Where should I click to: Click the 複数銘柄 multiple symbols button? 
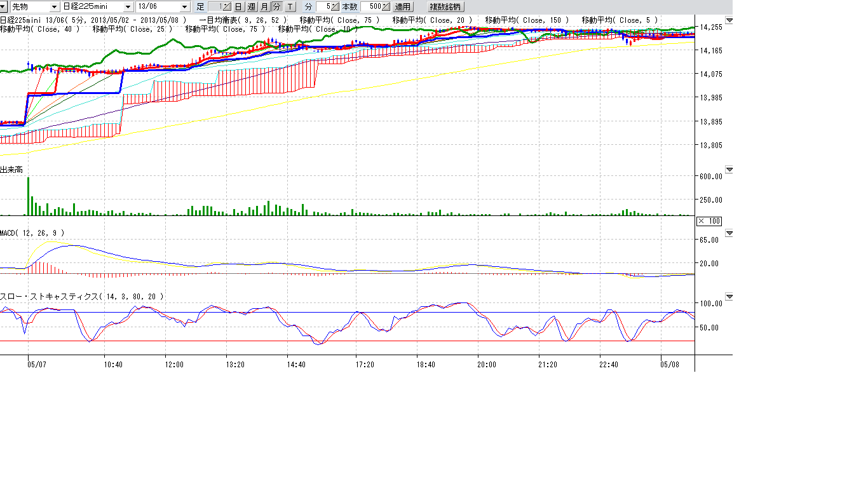click(446, 6)
